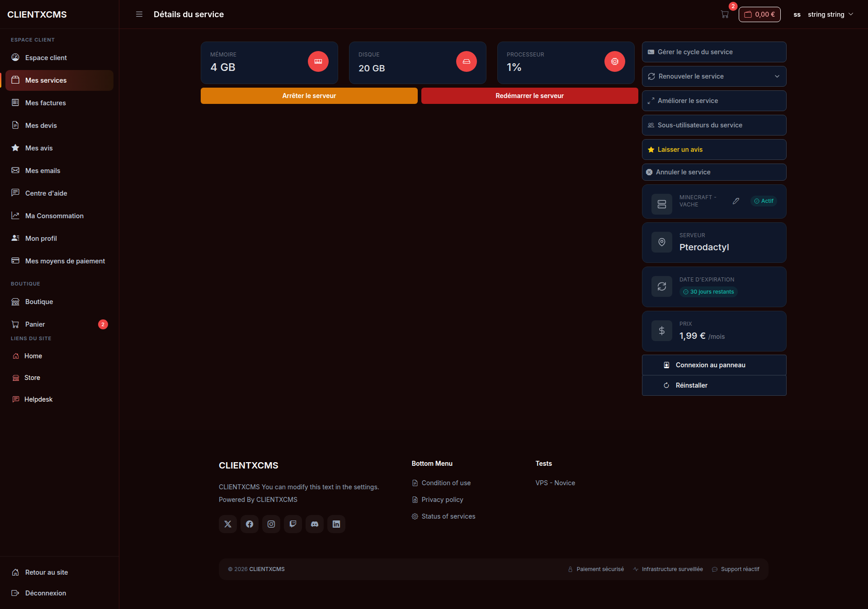
Task: Open the X (Twitter) social icon
Action: coord(228,524)
